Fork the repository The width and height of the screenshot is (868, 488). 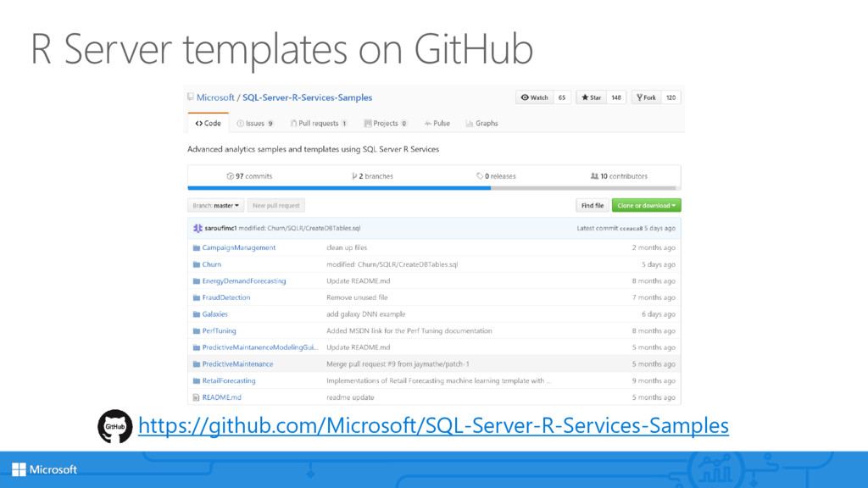645,97
